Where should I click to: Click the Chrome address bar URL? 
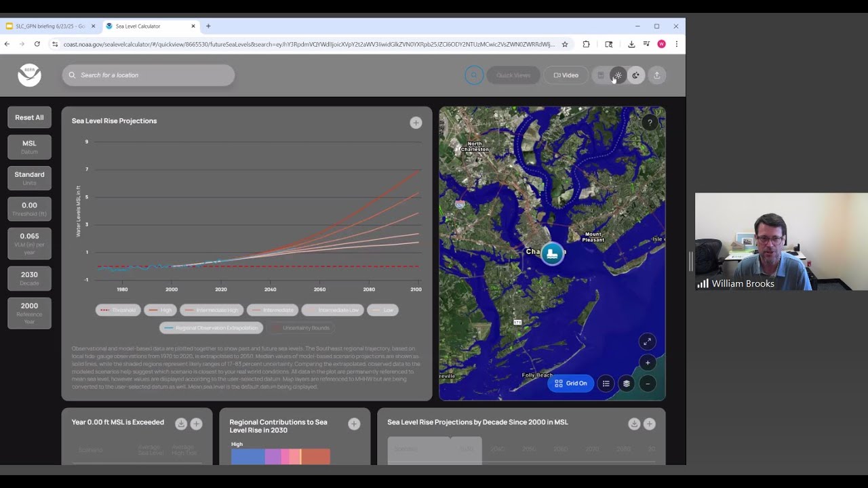coord(309,44)
